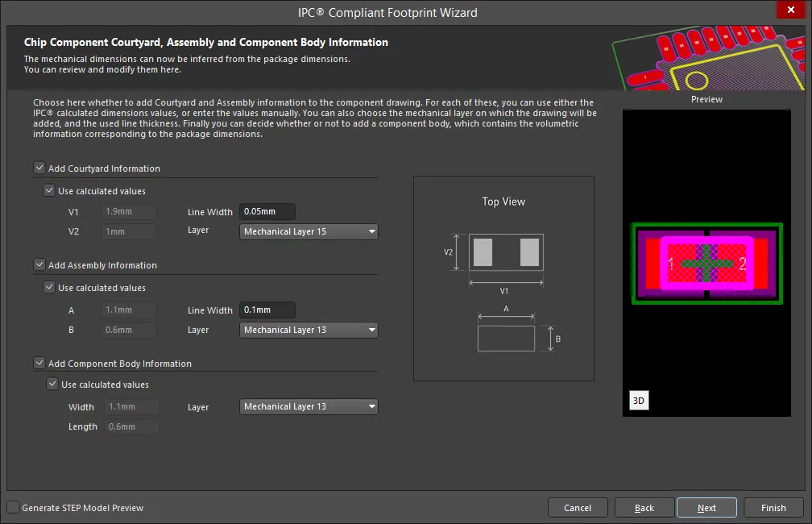Click the Top View diagram
Image resolution: width=812 pixels, height=524 pixels.
pyautogui.click(x=503, y=279)
